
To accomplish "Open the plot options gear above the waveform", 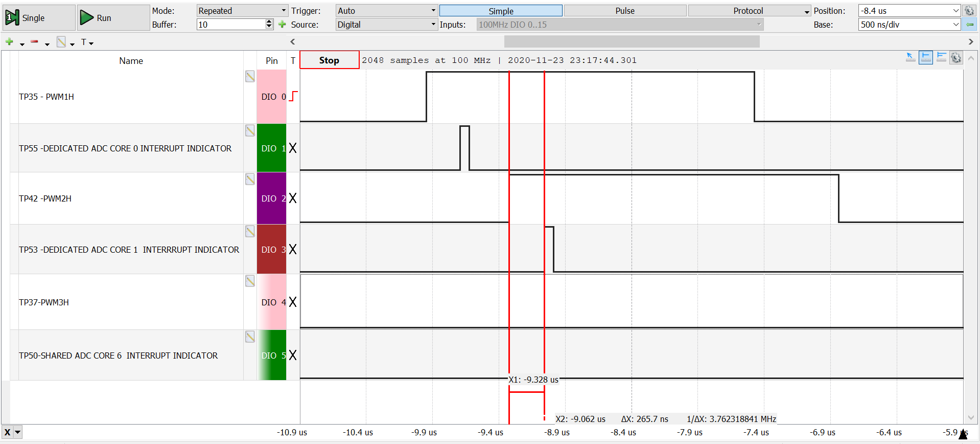I will (956, 57).
